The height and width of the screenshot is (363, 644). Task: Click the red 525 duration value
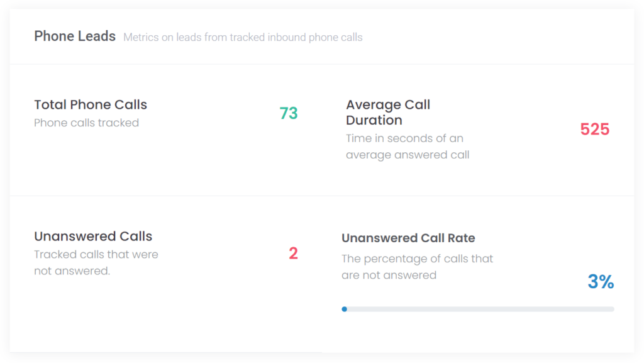[x=595, y=130]
